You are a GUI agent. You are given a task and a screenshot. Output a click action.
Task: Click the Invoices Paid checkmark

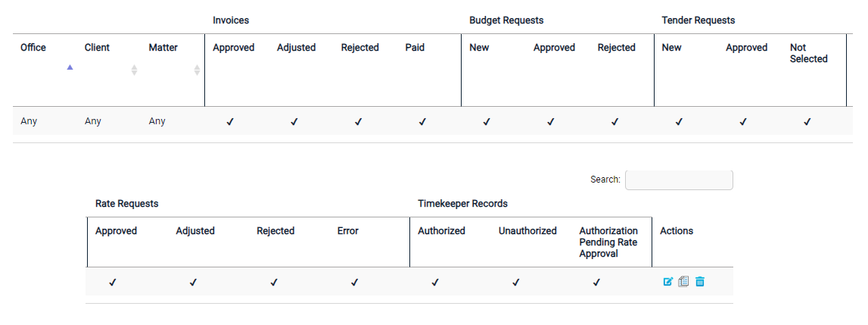click(422, 121)
